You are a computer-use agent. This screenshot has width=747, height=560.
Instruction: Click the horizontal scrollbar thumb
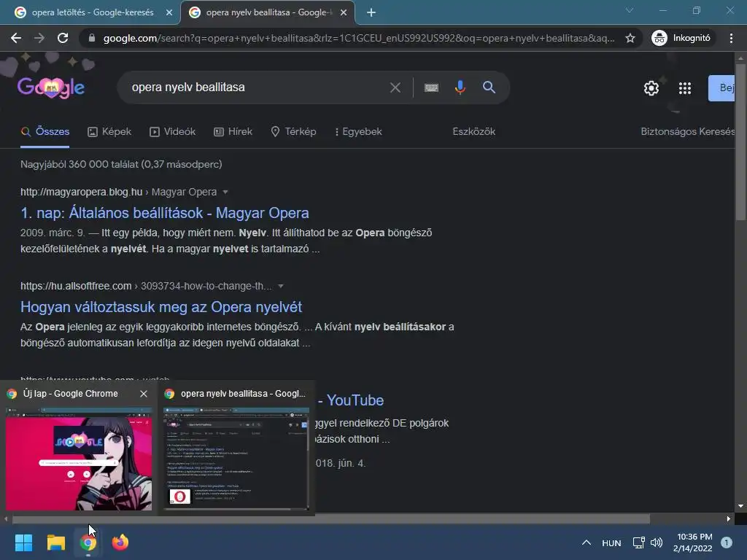(330, 519)
